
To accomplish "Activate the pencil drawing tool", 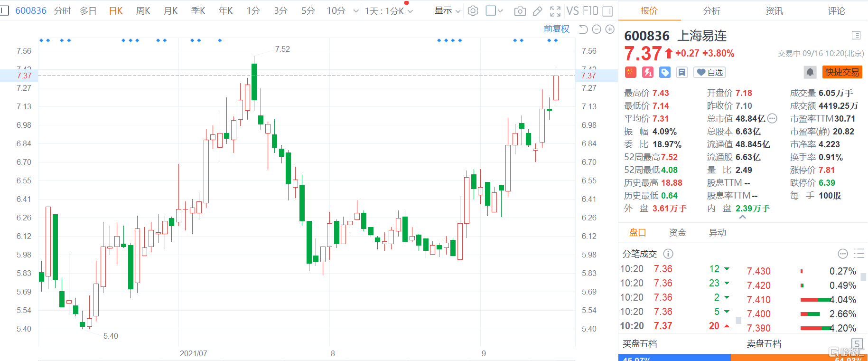I will point(538,11).
